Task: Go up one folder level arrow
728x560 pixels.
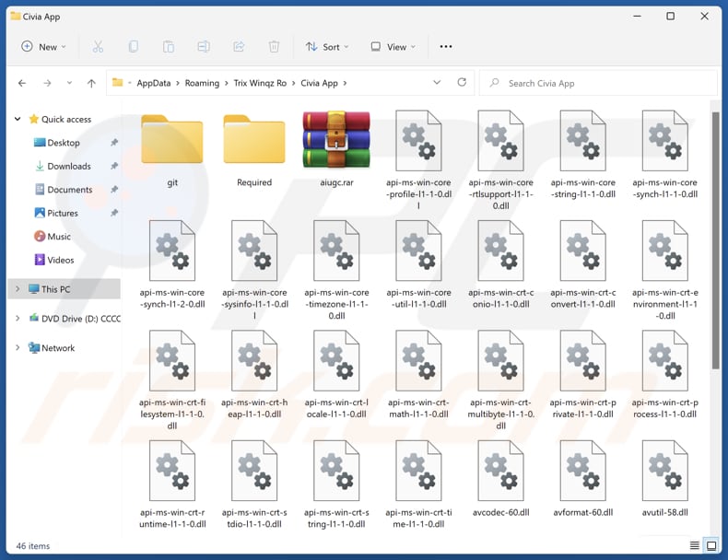Action: pos(91,83)
